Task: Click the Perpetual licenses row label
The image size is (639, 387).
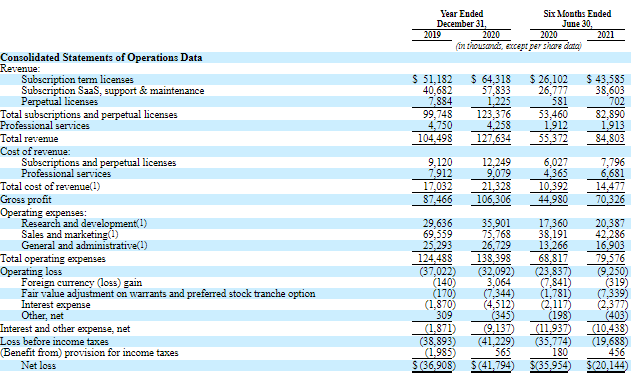Action: (59, 101)
